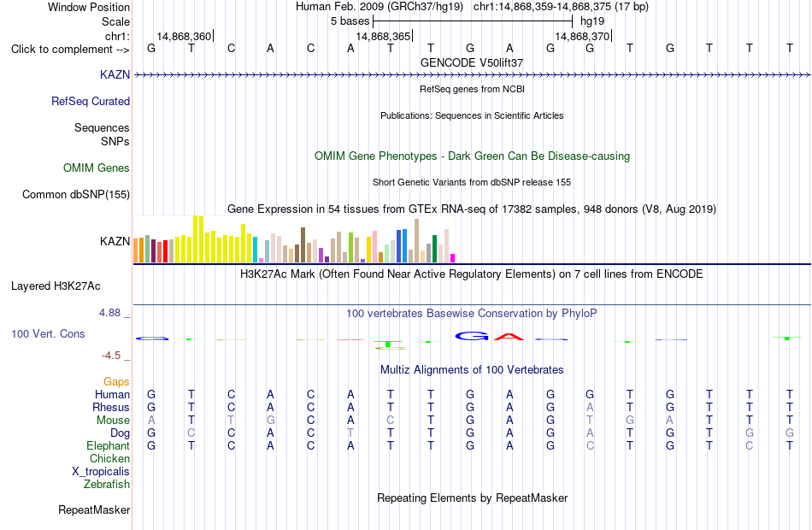The width and height of the screenshot is (812, 530).
Task: Click the large blue G conservation logo
Action: [x=472, y=336]
